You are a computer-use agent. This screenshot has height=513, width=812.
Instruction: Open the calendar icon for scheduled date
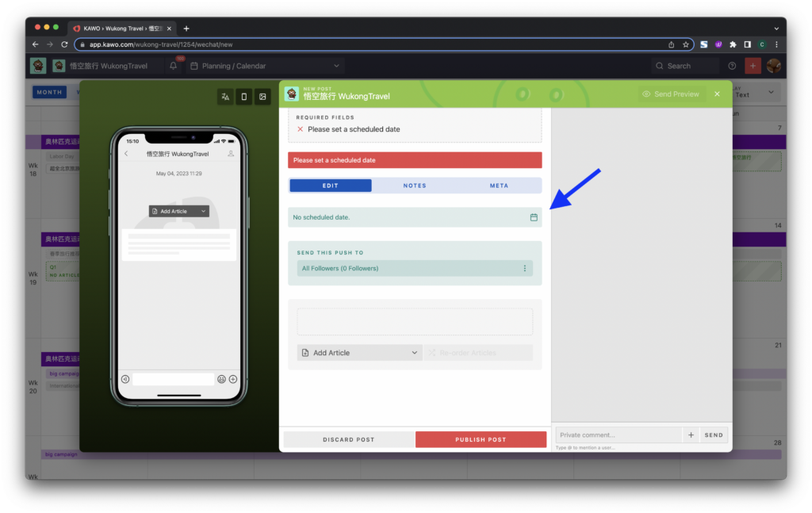coord(534,217)
